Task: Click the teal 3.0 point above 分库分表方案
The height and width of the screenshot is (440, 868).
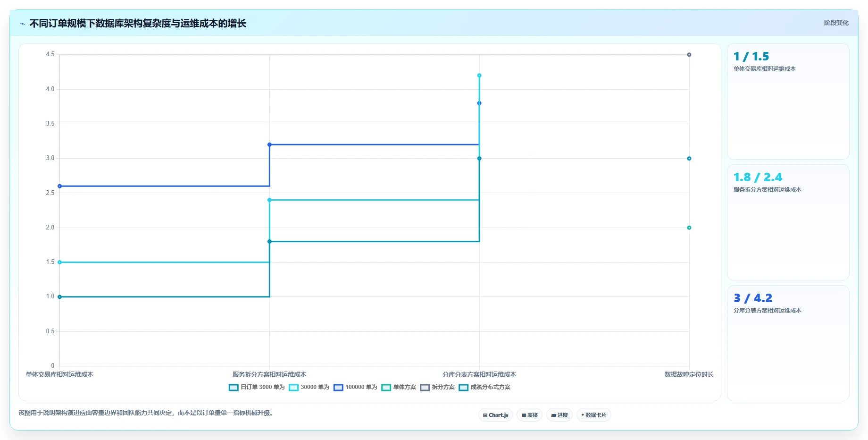Action: (x=479, y=159)
